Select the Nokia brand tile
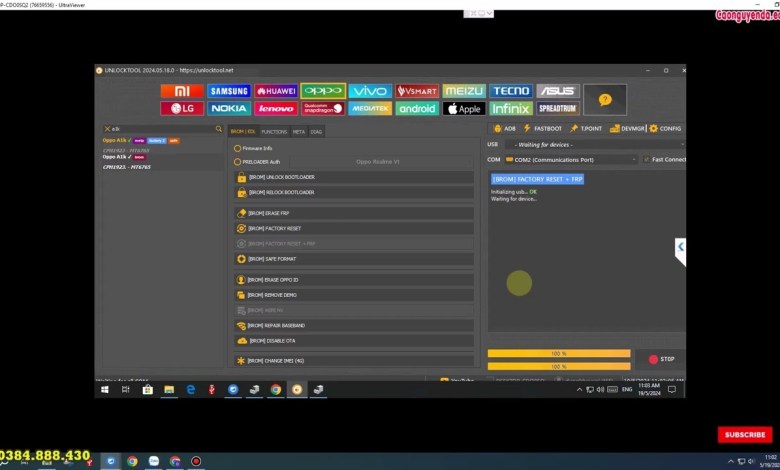Image resolution: width=780 pixels, height=470 pixels. coord(229,108)
